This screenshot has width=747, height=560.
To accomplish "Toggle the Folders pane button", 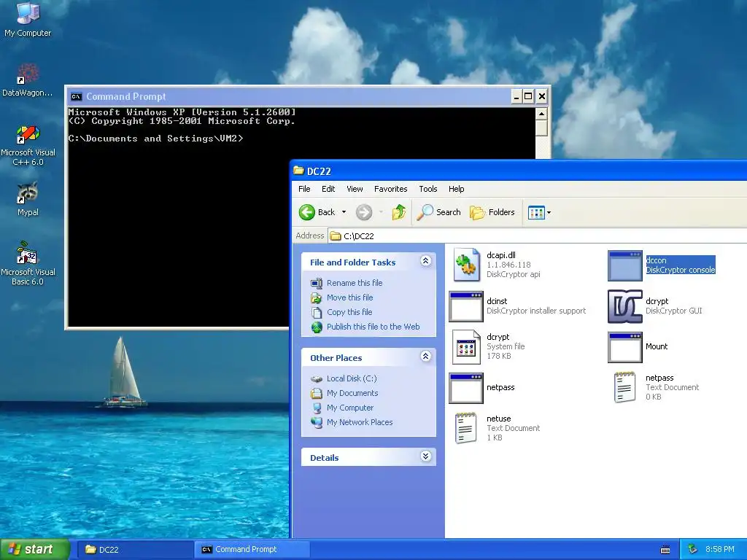I will [x=492, y=212].
